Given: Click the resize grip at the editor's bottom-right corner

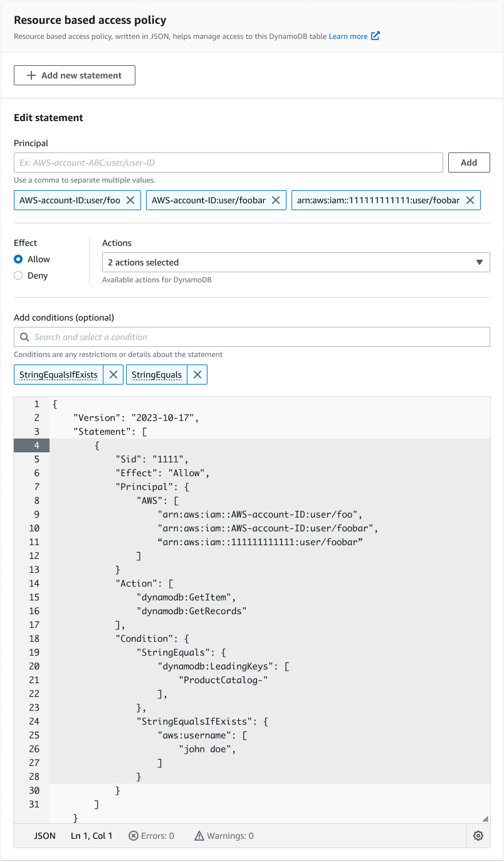Looking at the screenshot, I should pyautogui.click(x=486, y=819).
